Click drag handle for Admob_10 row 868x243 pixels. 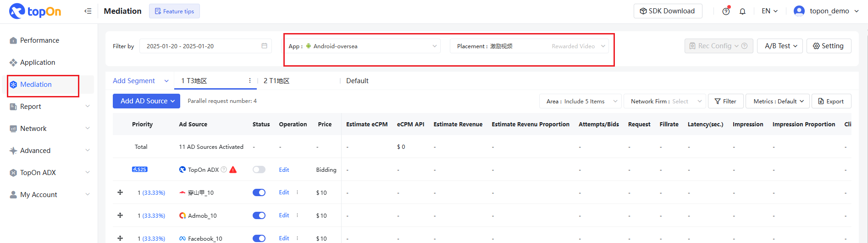coord(120,215)
